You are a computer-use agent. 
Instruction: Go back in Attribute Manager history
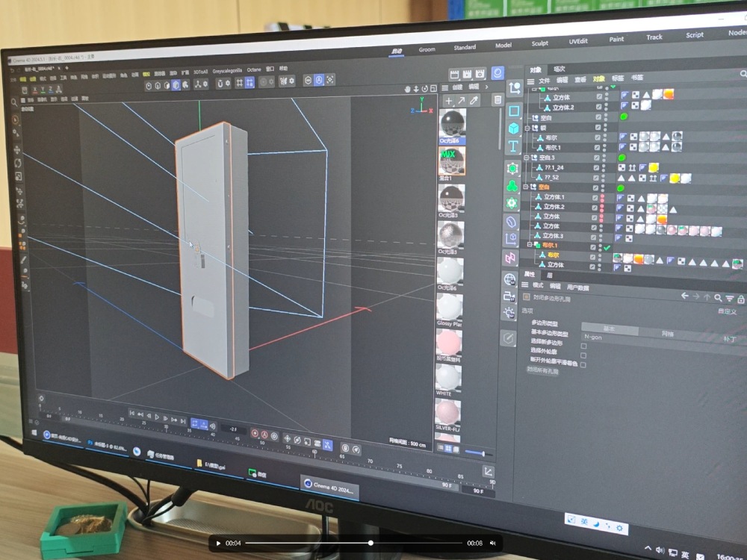coord(684,296)
